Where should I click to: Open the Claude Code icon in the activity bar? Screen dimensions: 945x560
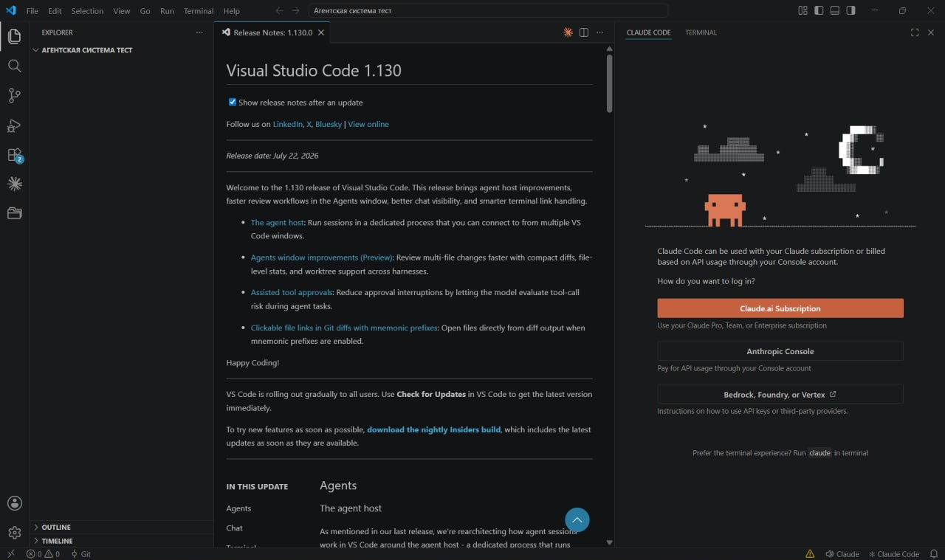click(x=14, y=184)
